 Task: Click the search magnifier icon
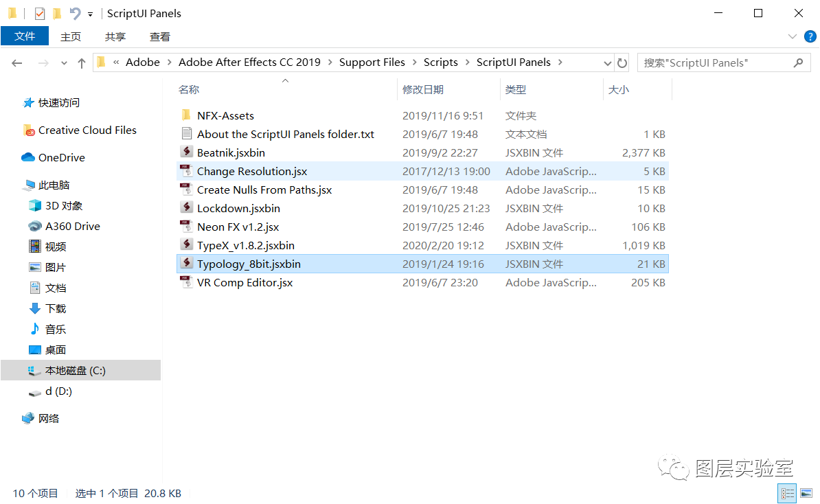pos(798,62)
